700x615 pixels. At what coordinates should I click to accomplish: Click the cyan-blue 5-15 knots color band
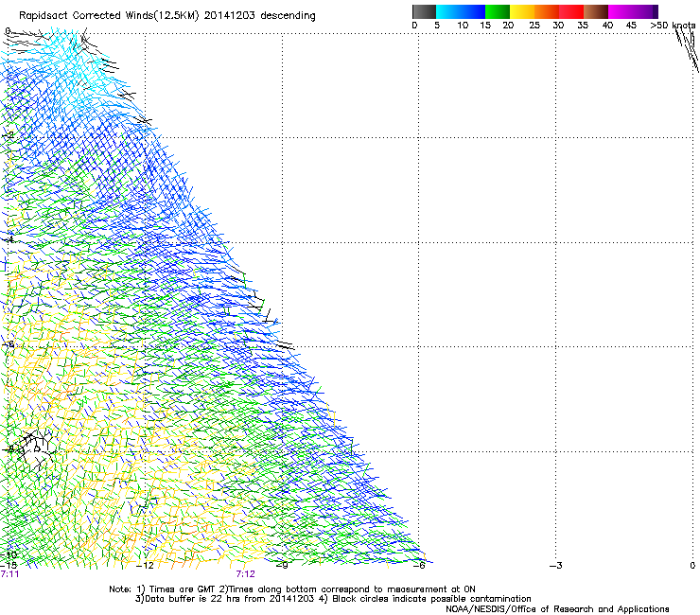pyautogui.click(x=461, y=11)
